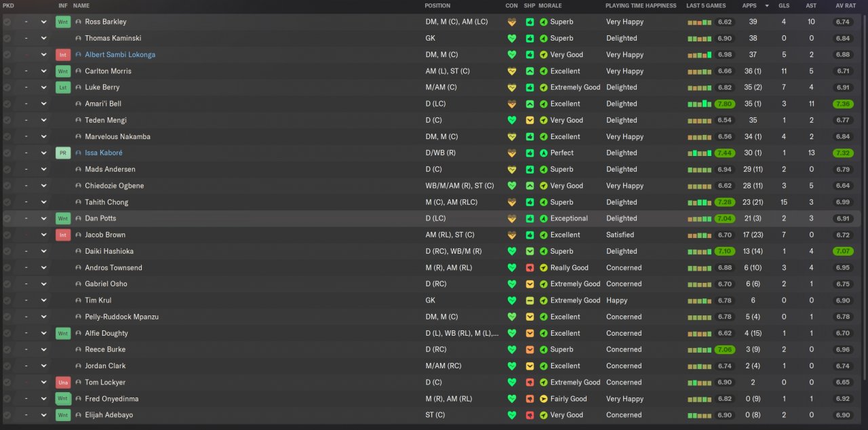Open the picked-position dropdown for Andros Townsend
Image resolution: width=868 pixels, height=430 pixels.
tap(44, 268)
